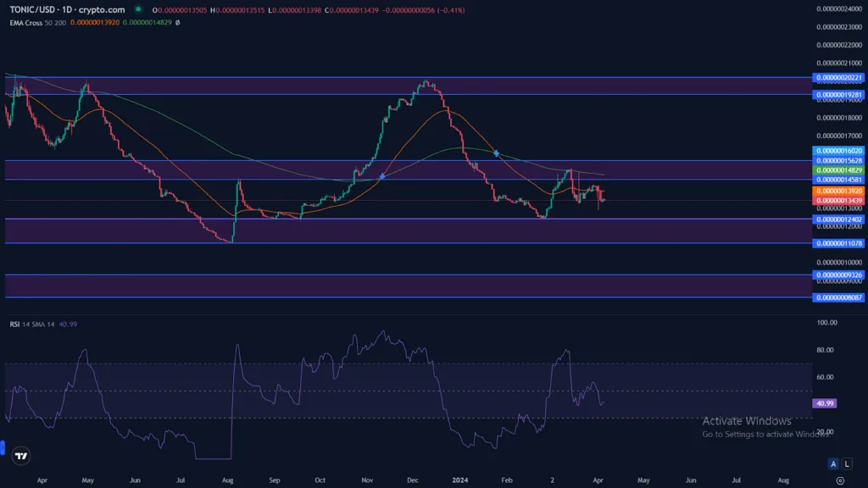
Task: Click the 0.00000012402 price line label
Action: [x=838, y=219]
